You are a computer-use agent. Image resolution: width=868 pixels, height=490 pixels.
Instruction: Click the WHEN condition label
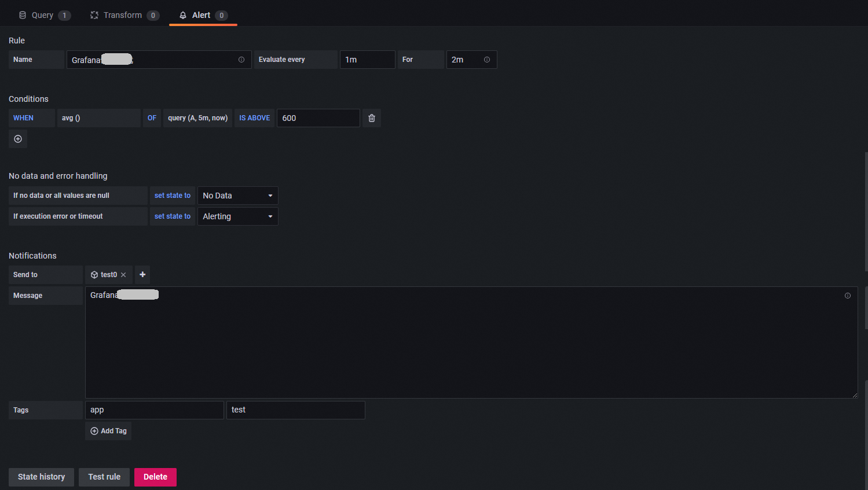tap(31, 118)
